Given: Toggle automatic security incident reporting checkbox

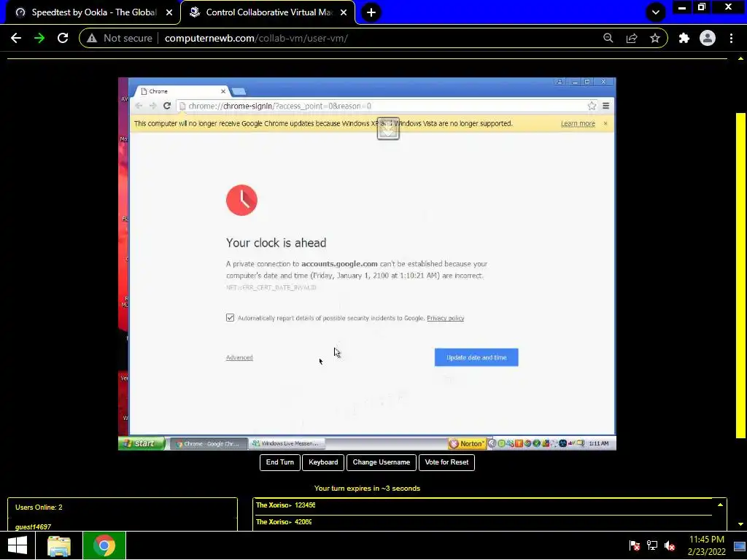Looking at the screenshot, I should click(x=230, y=318).
